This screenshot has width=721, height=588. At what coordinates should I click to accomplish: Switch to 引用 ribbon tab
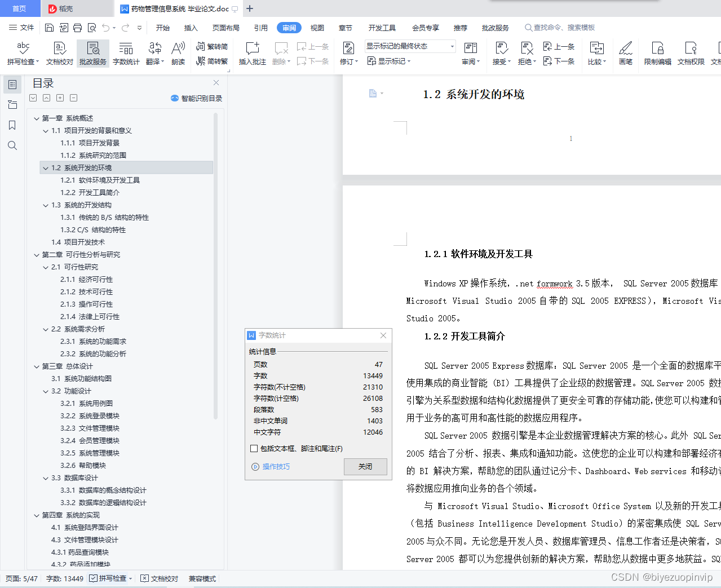pos(260,28)
